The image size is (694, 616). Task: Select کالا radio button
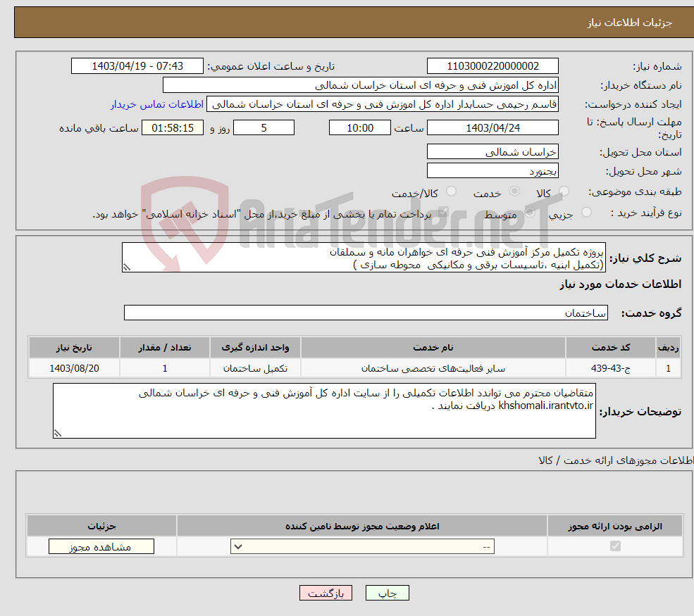[564, 191]
